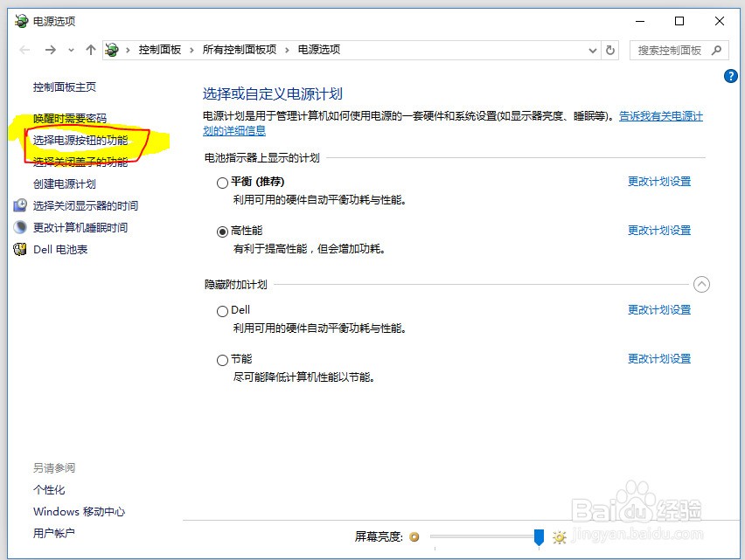The width and height of the screenshot is (745, 560).
Task: Click the blue help question mark icon
Action: coord(731,77)
